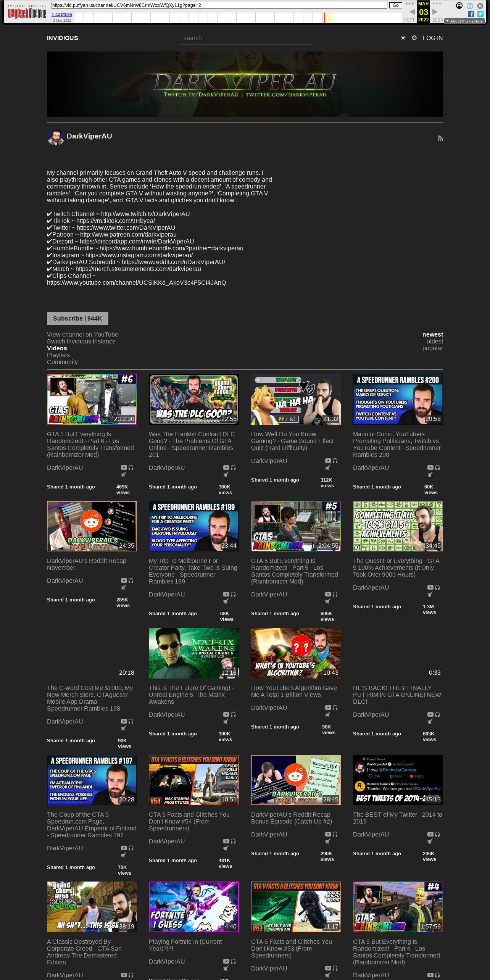The width and height of the screenshot is (490, 980).
Task: Audio mode headphones for Speedrunner Rambles 197
Action: [x=131, y=848]
